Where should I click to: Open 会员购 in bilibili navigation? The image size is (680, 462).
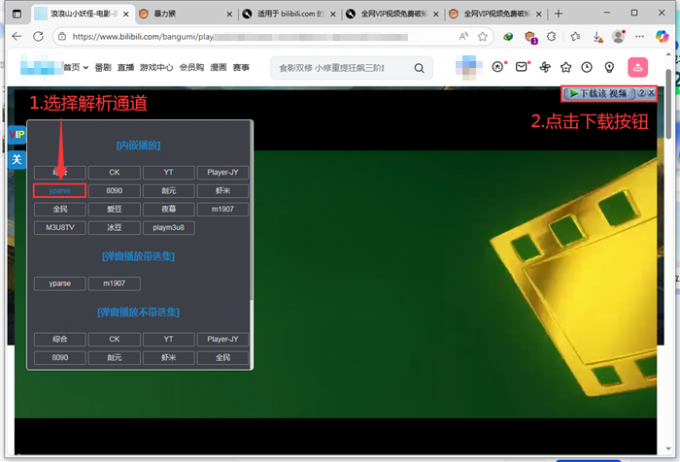pyautogui.click(x=192, y=67)
